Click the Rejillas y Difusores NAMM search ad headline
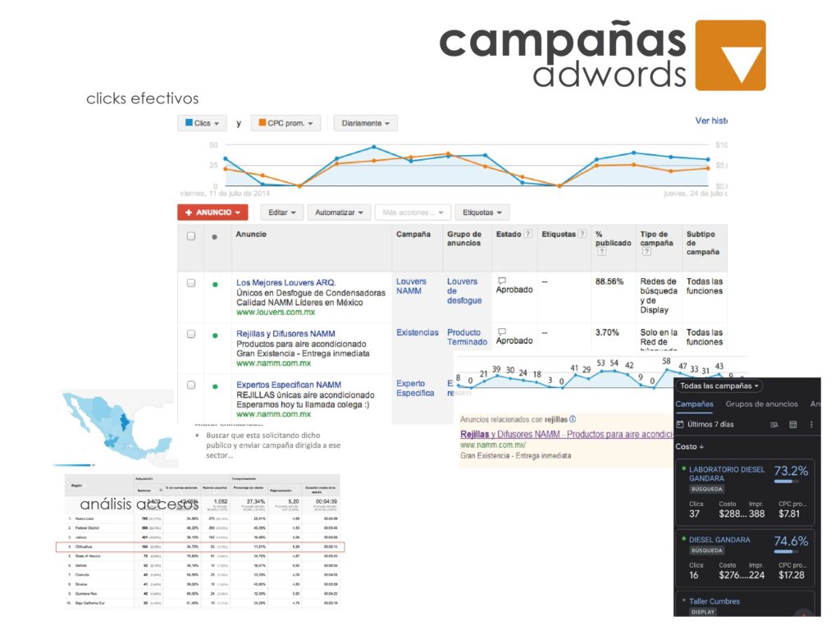 tap(566, 434)
